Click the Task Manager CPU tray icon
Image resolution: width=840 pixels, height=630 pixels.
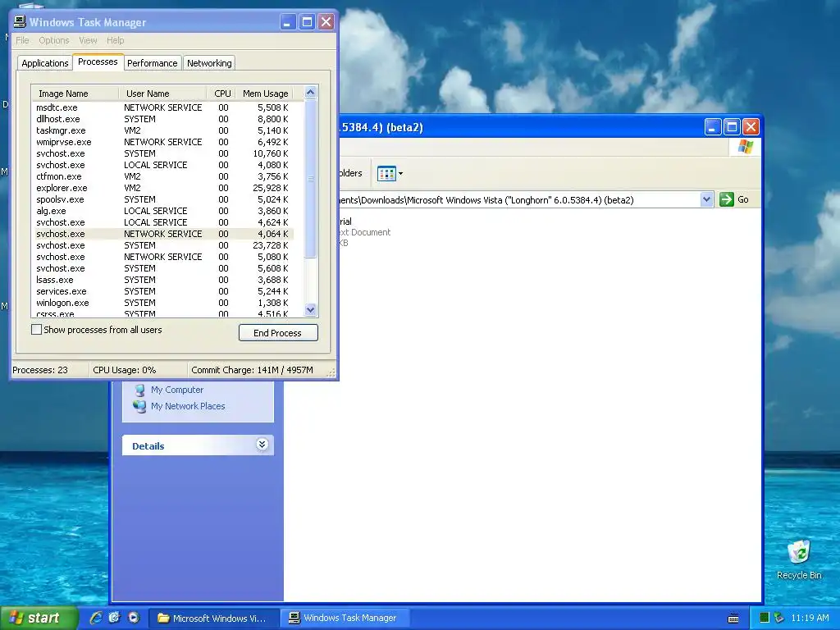765,618
